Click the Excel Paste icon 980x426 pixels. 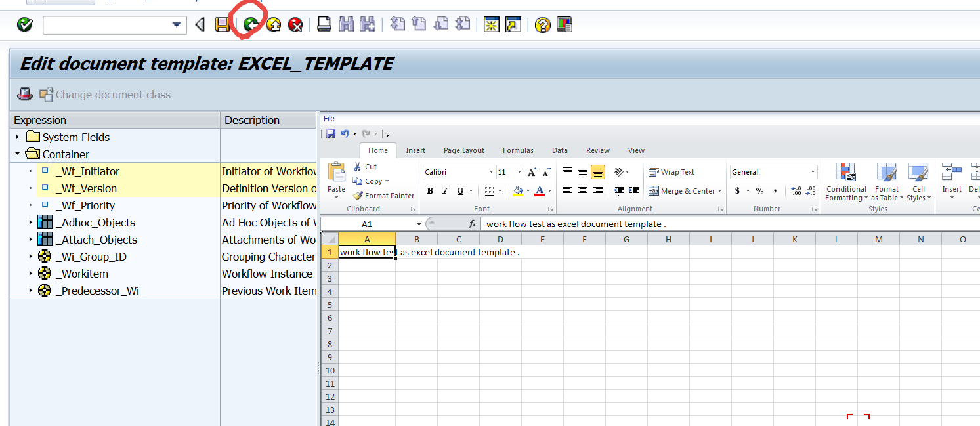[x=336, y=176]
